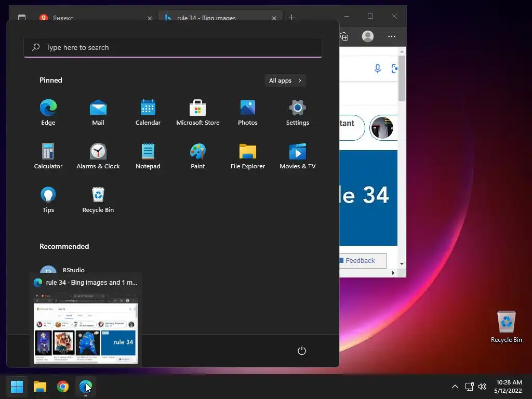Click the profile avatar in Edge

(368, 36)
